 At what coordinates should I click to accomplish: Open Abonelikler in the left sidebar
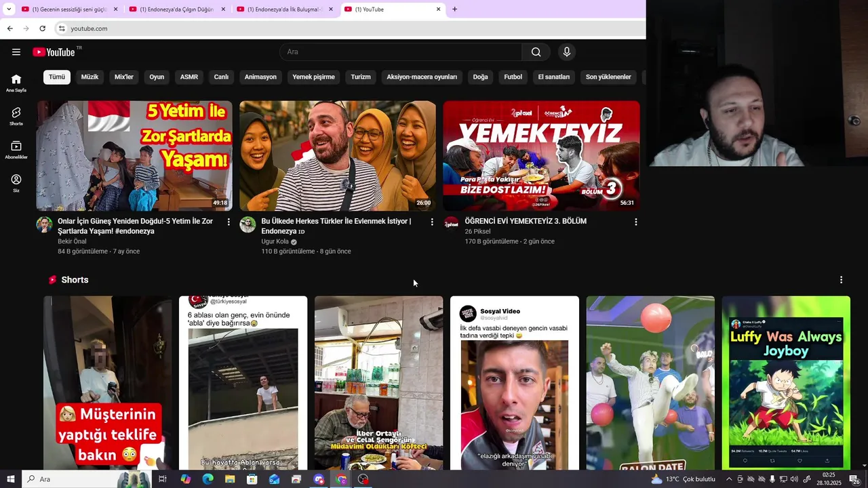[16, 150]
